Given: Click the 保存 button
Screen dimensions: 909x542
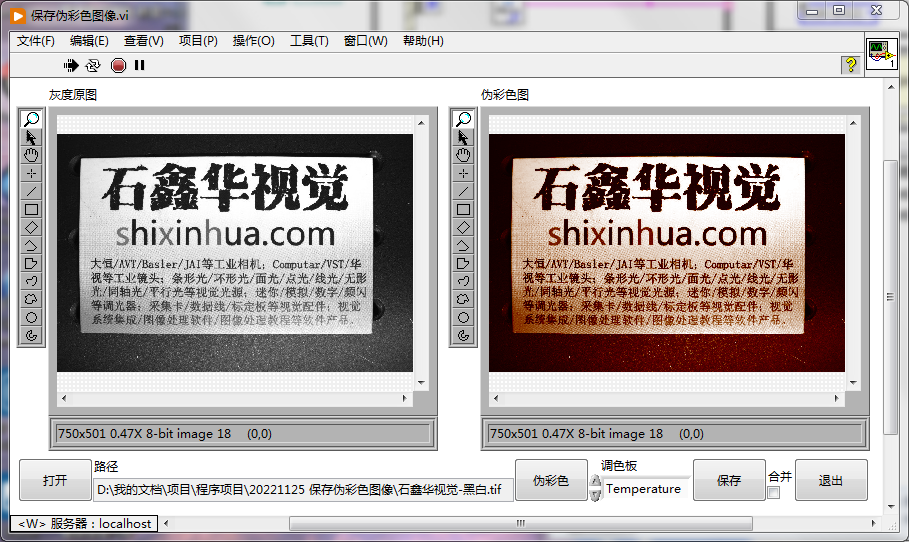Looking at the screenshot, I should tap(728, 480).
